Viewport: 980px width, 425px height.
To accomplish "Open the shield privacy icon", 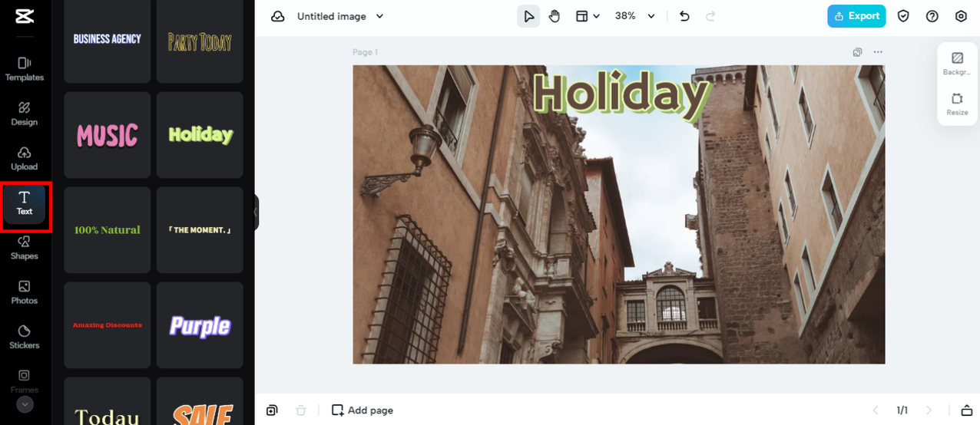I will pos(904,16).
